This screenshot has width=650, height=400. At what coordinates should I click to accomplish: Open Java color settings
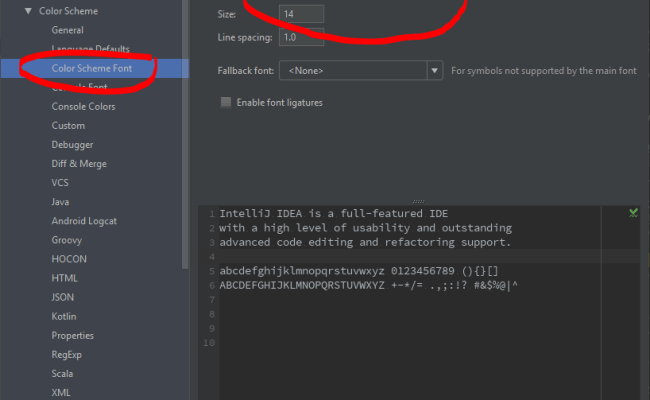coord(60,202)
